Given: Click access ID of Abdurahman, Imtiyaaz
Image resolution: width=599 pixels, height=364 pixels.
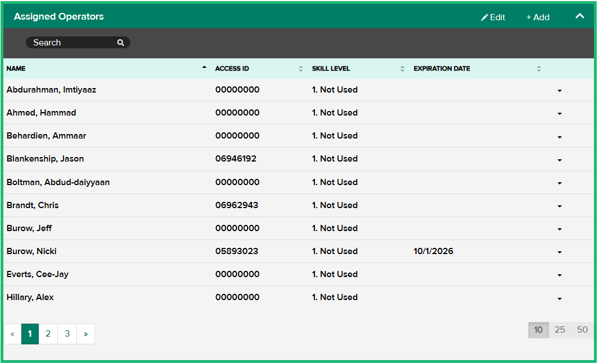Looking at the screenshot, I should 237,90.
